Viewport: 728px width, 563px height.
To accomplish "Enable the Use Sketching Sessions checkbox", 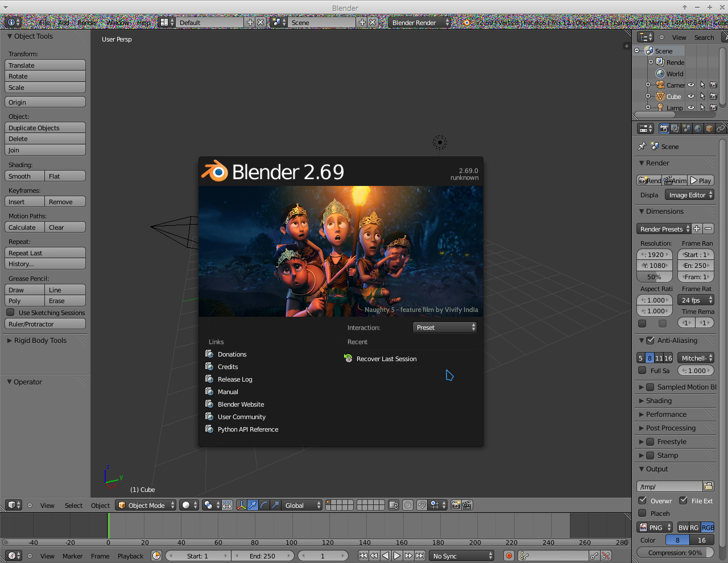I will [x=11, y=312].
